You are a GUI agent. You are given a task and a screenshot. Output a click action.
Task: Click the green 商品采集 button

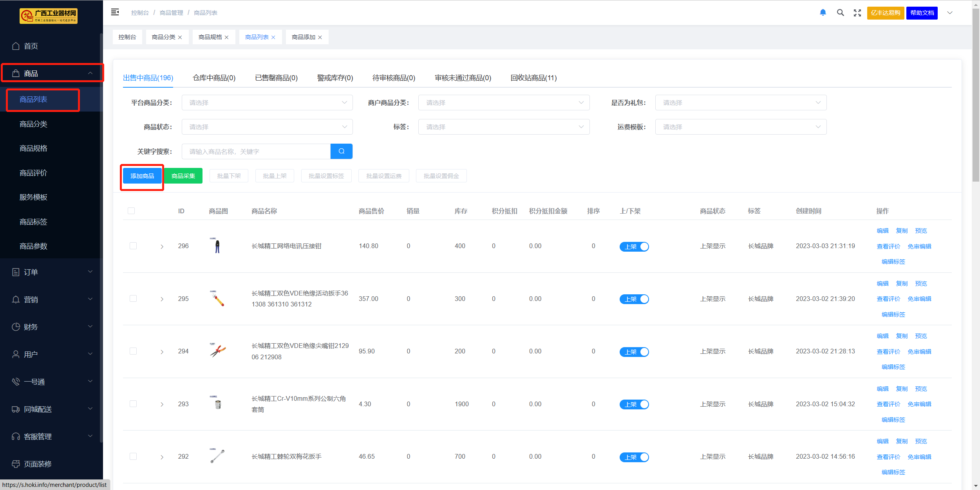pyautogui.click(x=183, y=176)
